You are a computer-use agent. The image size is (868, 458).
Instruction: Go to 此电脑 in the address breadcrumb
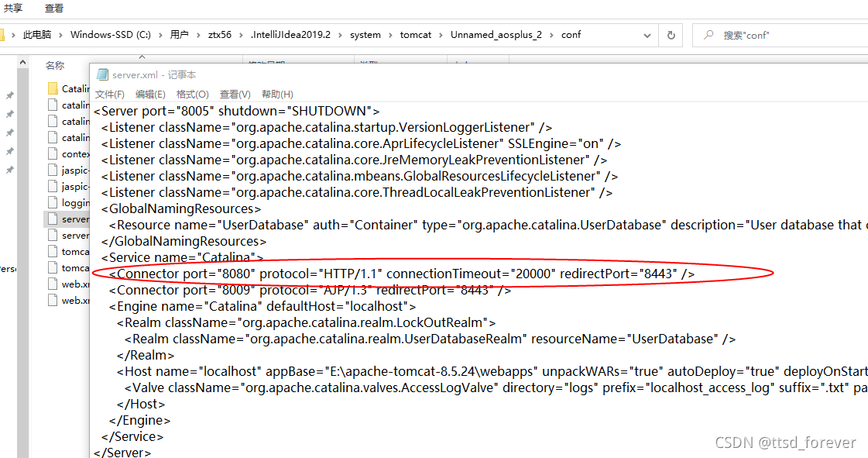coord(37,34)
